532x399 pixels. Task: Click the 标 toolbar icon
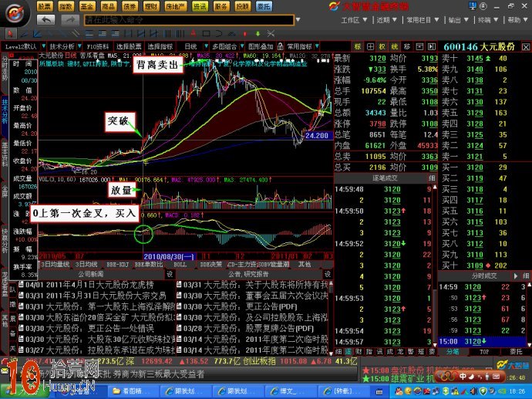tap(358, 46)
